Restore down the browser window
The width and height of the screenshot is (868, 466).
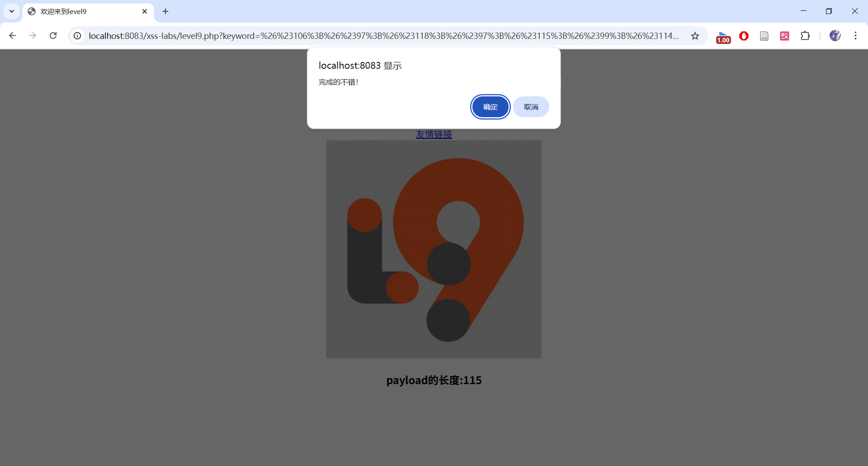coord(829,11)
